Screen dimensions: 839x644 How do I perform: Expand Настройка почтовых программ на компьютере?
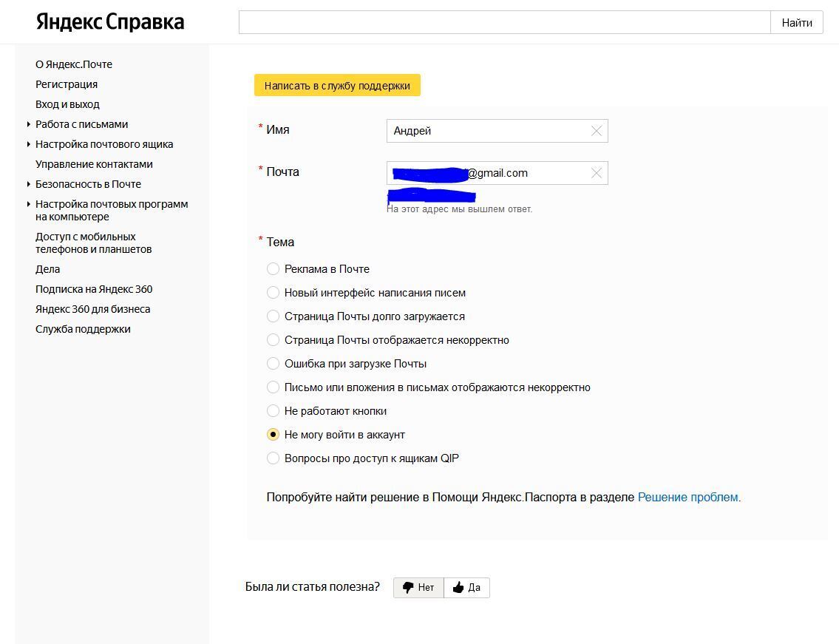tap(29, 204)
